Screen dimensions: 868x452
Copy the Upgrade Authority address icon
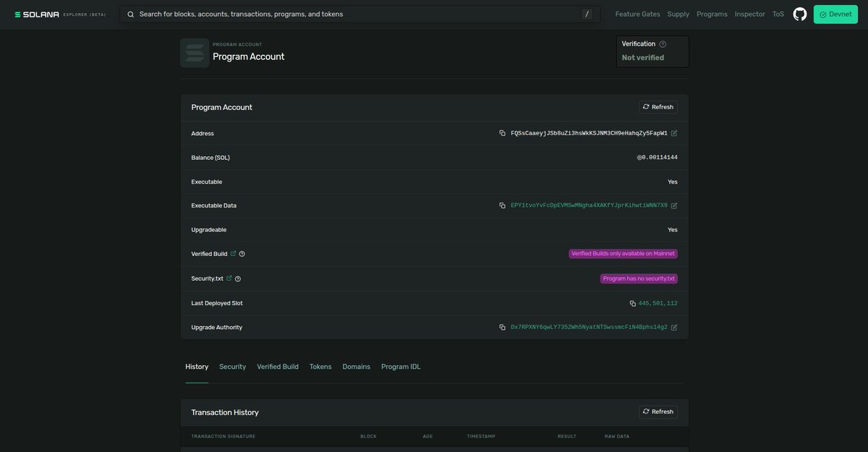point(502,328)
